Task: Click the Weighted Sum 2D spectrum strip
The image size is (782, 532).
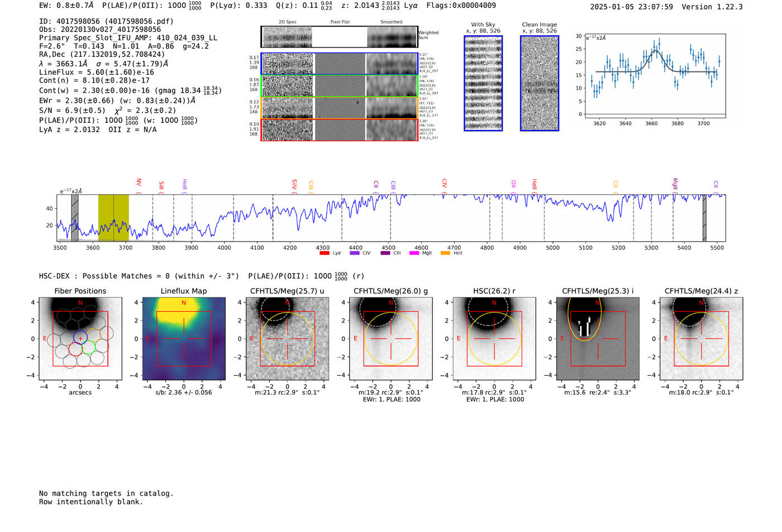Action: click(340, 37)
